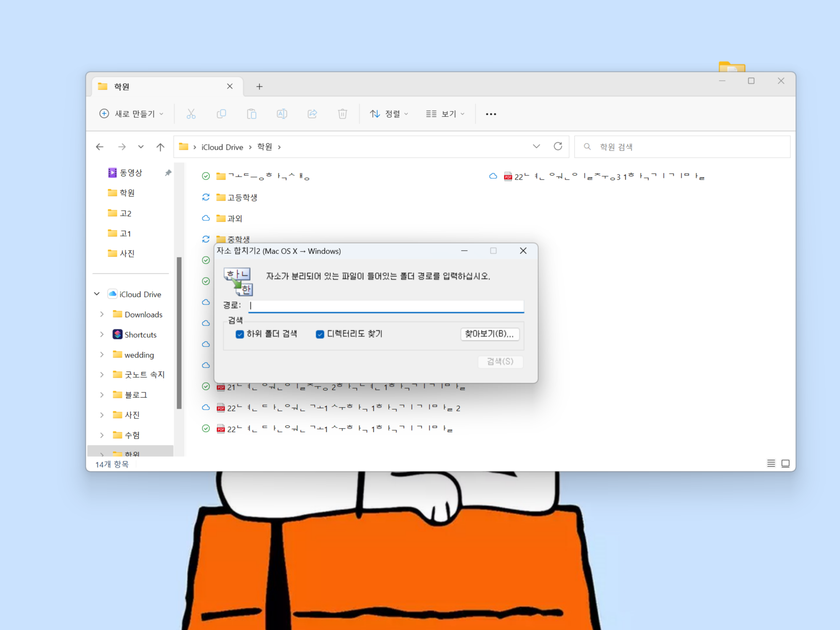Expand the Downloads folder in sidebar
The width and height of the screenshot is (840, 630).
pyautogui.click(x=102, y=314)
